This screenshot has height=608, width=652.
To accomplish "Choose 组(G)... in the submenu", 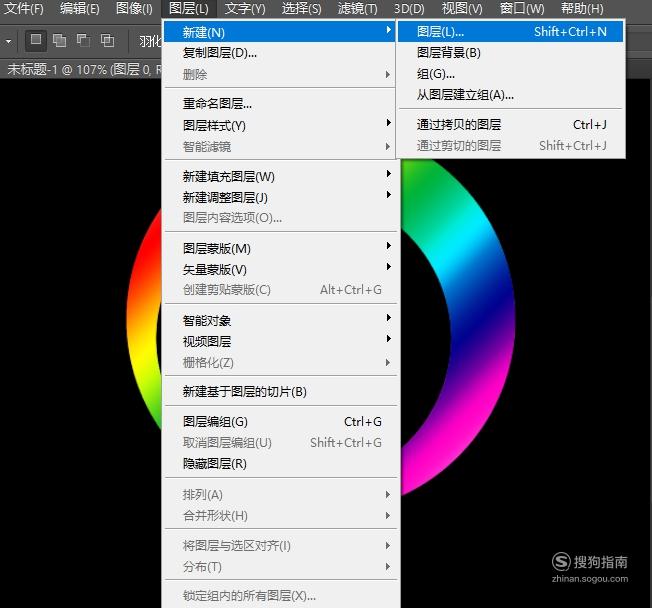I will [x=511, y=74].
